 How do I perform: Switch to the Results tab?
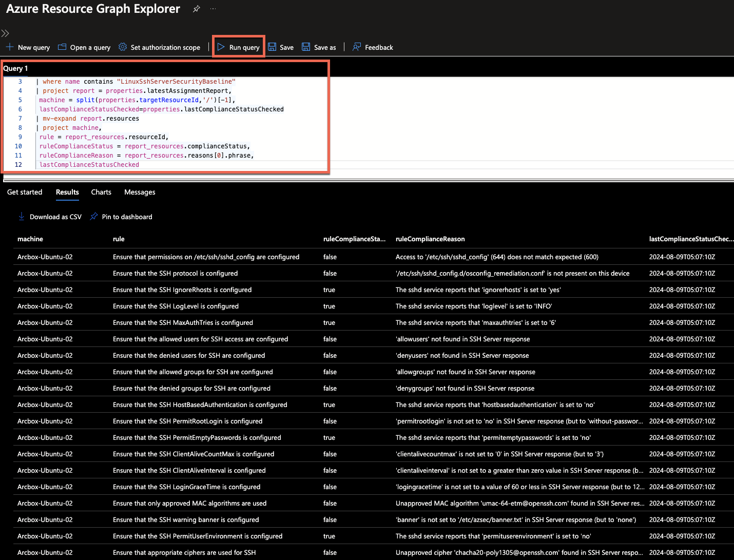click(x=67, y=192)
